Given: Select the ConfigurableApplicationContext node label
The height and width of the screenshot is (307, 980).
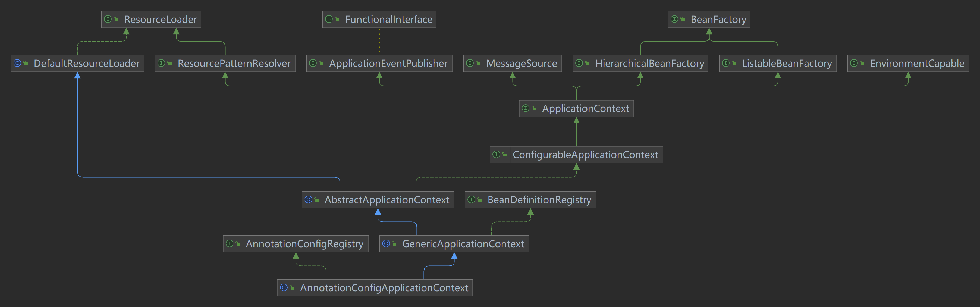Looking at the screenshot, I should tap(585, 155).
